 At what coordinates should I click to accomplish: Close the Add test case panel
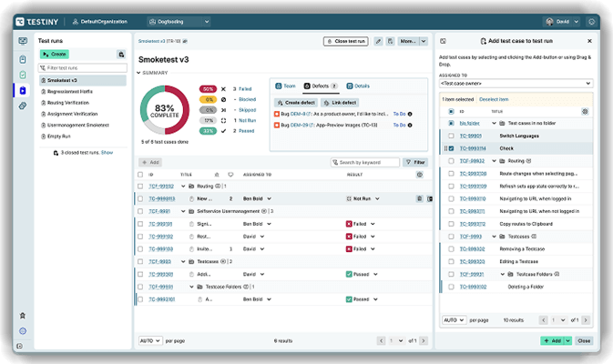[589, 41]
